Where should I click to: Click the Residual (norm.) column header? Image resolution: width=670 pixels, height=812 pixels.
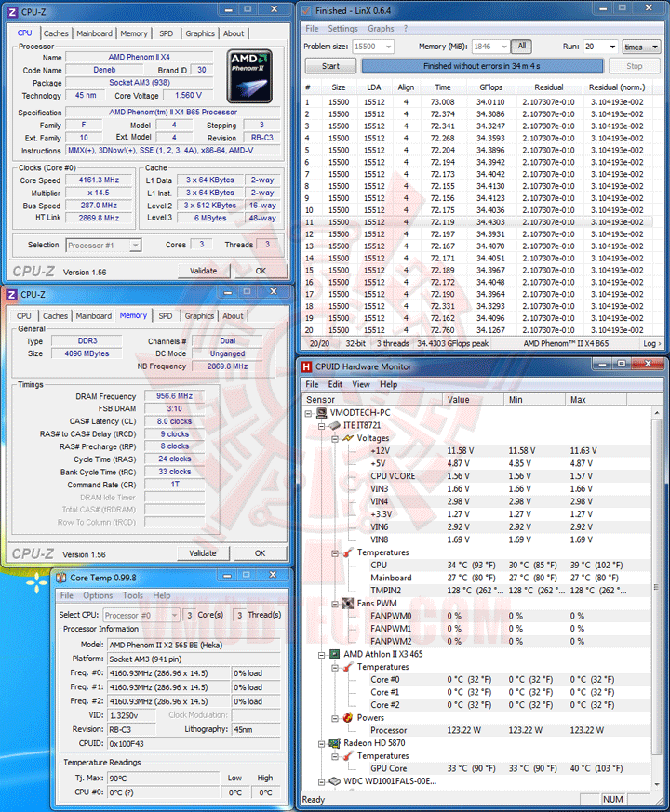[617, 87]
